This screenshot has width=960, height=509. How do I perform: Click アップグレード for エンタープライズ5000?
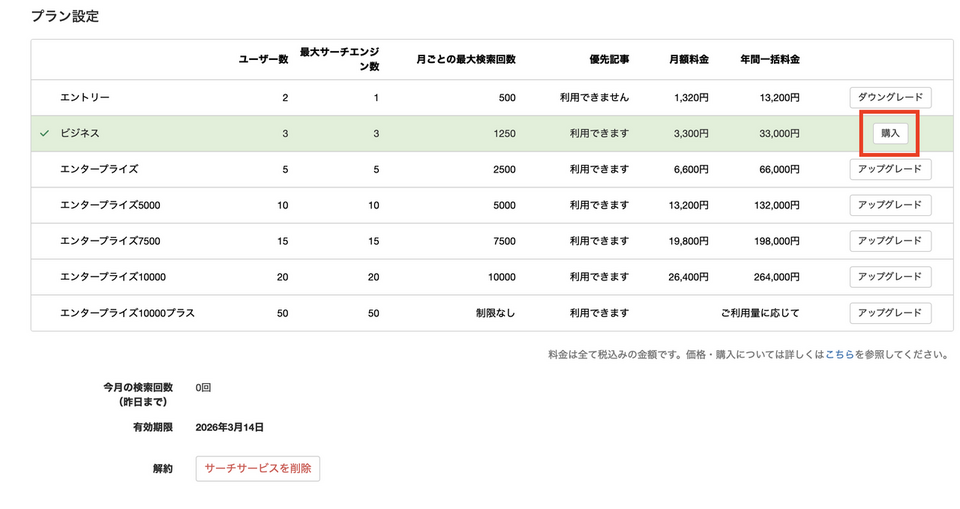890,206
